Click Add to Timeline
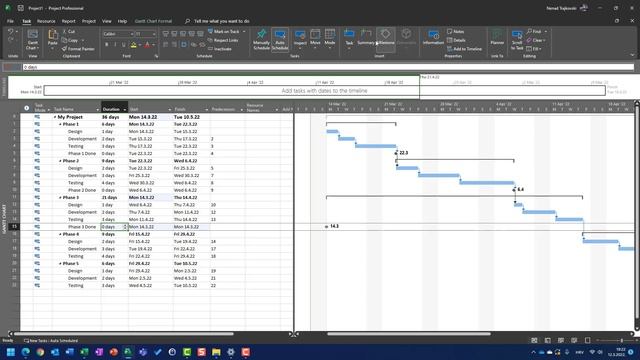Viewport: 640px width, 360px height. [x=464, y=49]
